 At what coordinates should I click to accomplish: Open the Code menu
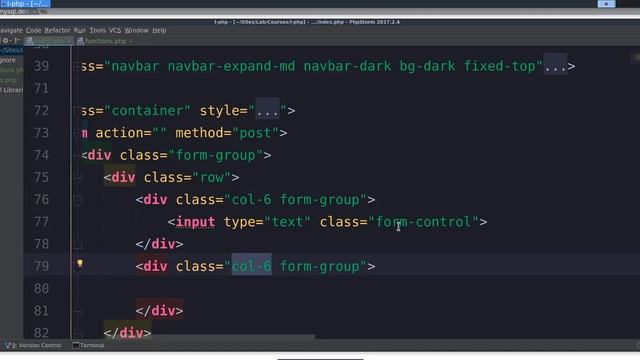coord(33,30)
